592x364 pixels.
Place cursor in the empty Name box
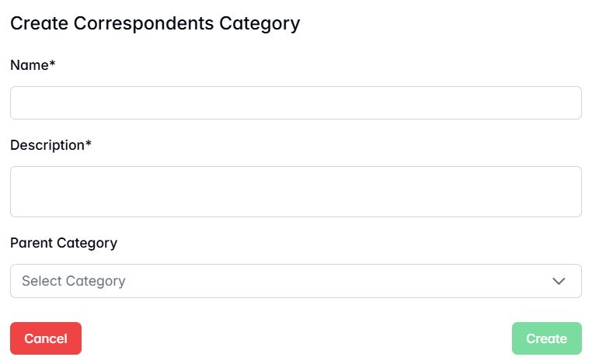tap(295, 103)
